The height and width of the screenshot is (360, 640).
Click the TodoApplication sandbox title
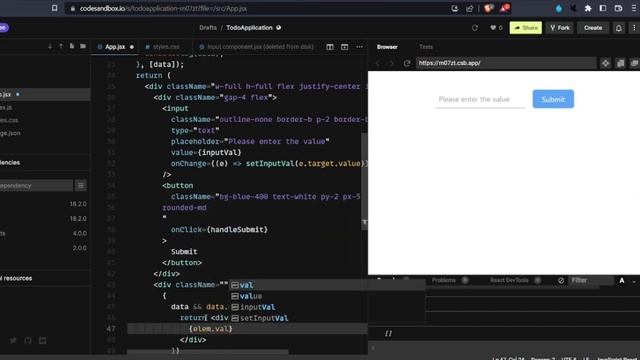249,28
